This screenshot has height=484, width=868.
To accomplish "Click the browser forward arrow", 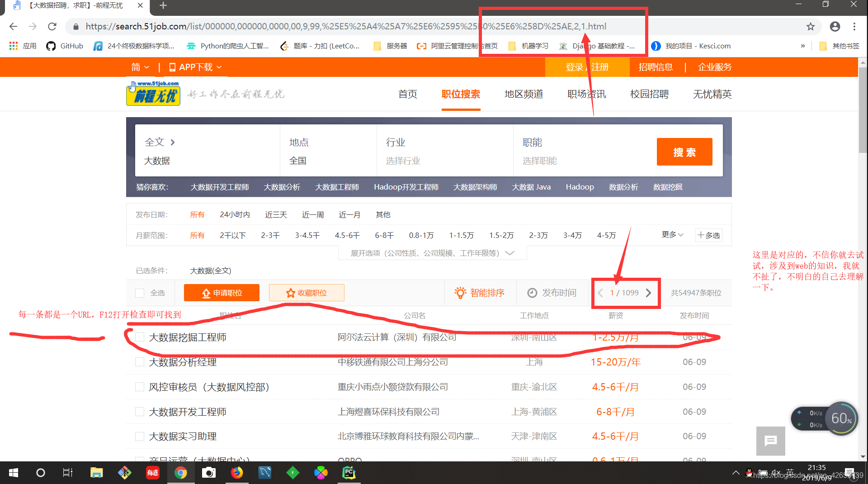I will pyautogui.click(x=33, y=26).
